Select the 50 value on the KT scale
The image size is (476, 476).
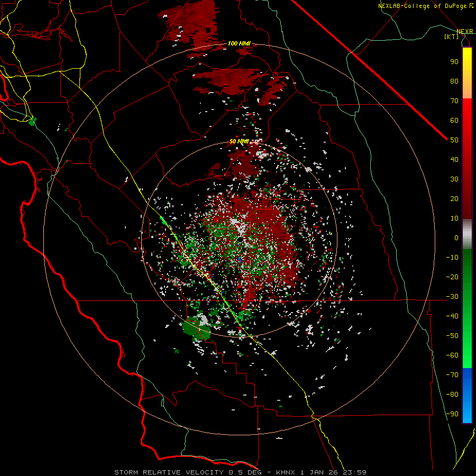[x=454, y=140]
